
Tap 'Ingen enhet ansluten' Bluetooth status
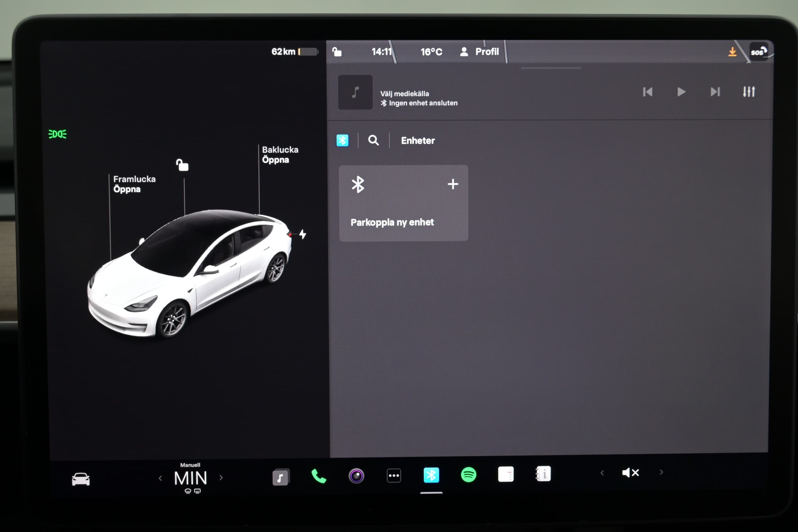[419, 103]
